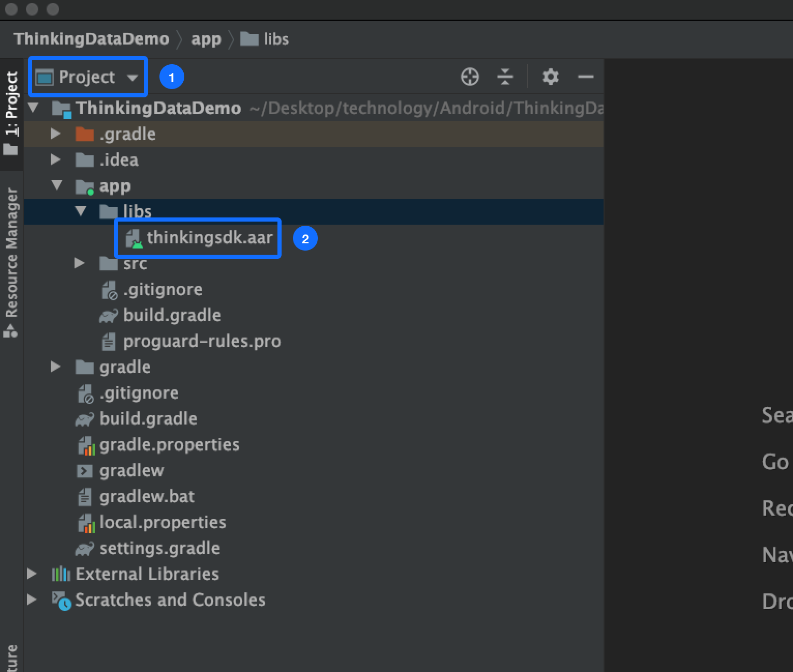Click the Android icon on thinkingsdk.aar
This screenshot has height=672, width=793.
133,238
